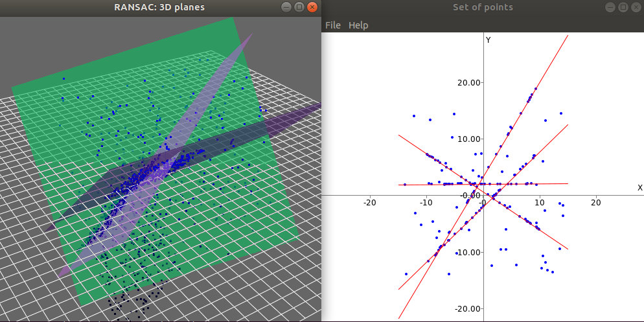Click the 20 tick label on X axis
Image resolution: width=644 pixels, height=322 pixels.
[x=596, y=202]
